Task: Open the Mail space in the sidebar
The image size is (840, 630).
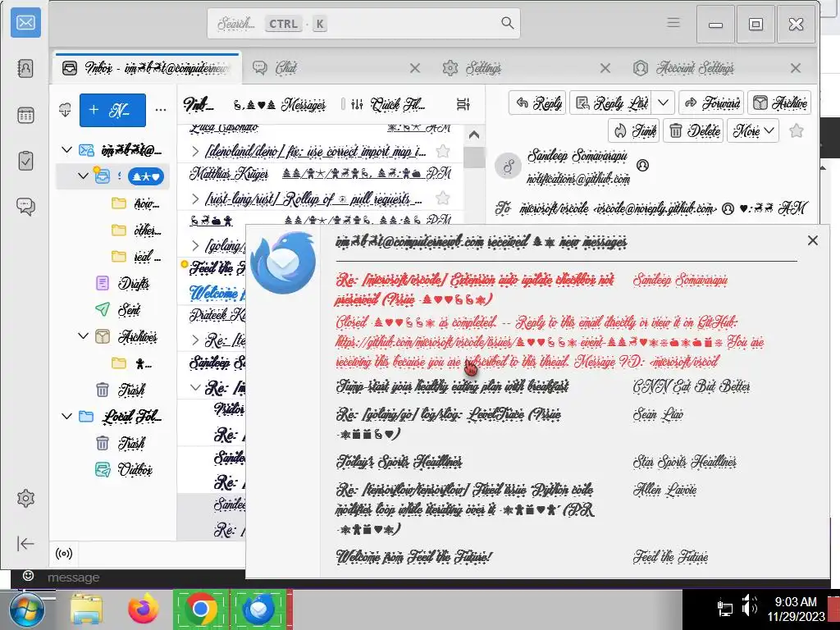Action: pyautogui.click(x=25, y=23)
